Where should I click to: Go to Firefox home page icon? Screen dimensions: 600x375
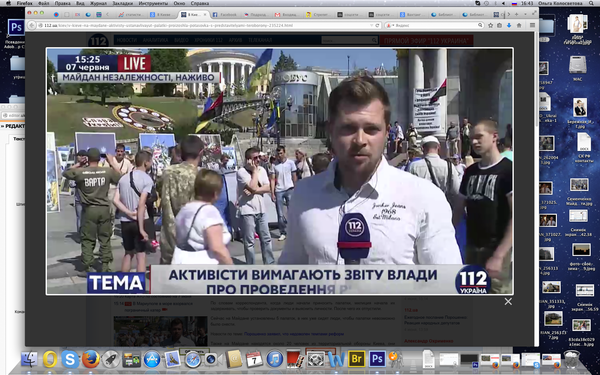click(x=519, y=25)
